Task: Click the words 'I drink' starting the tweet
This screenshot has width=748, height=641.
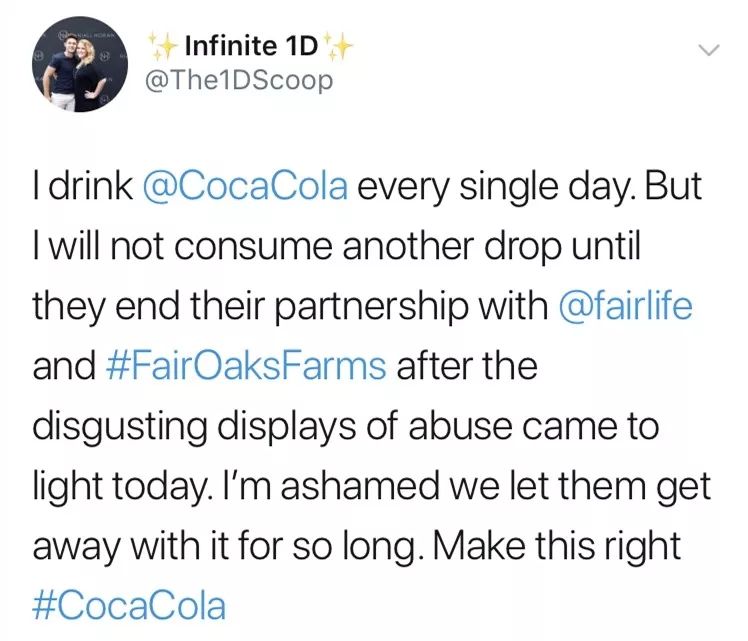Action: tap(83, 186)
